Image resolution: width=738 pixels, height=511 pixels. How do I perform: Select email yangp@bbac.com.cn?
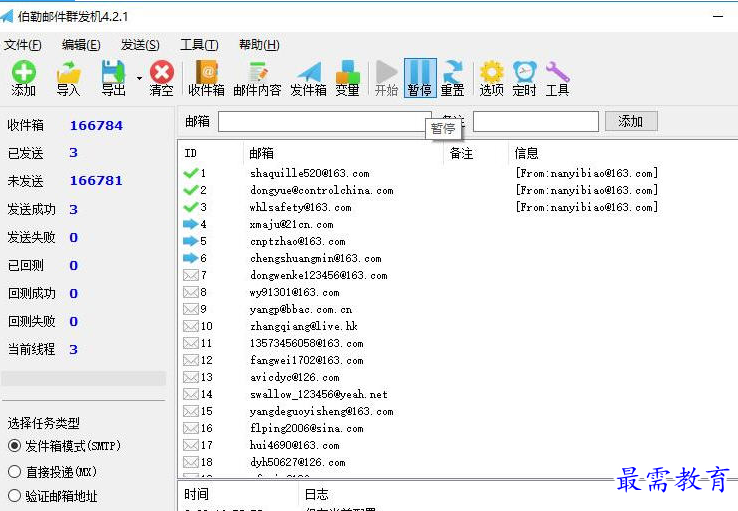[301, 309]
